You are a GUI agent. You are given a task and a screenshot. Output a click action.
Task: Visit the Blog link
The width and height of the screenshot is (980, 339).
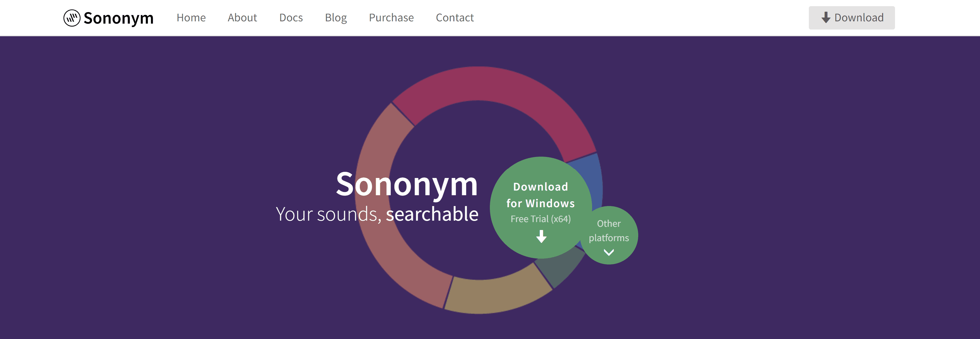(x=336, y=18)
